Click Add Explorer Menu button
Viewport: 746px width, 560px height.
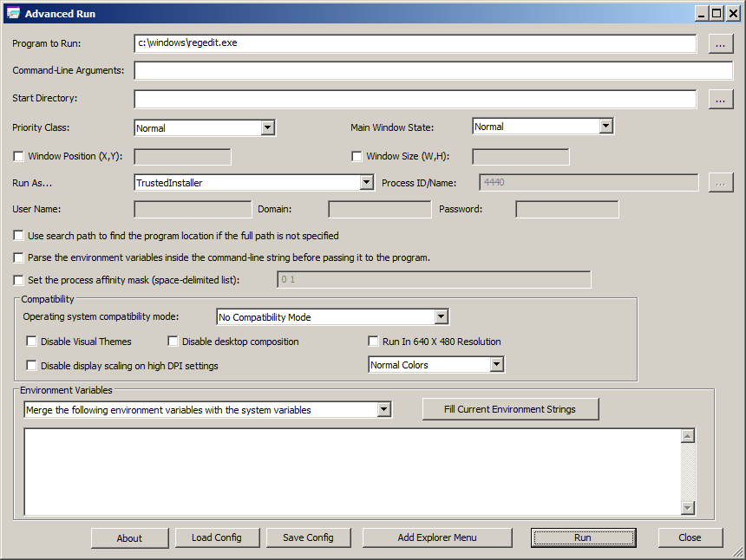[x=437, y=537]
